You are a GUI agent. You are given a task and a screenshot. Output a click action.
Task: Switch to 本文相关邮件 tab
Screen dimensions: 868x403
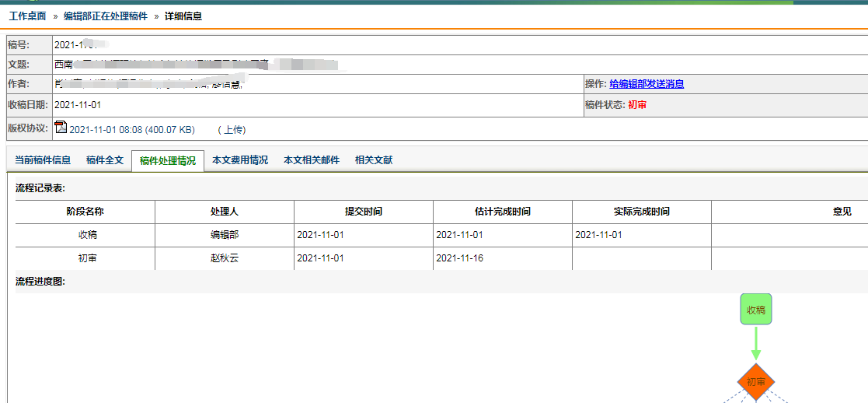point(312,160)
